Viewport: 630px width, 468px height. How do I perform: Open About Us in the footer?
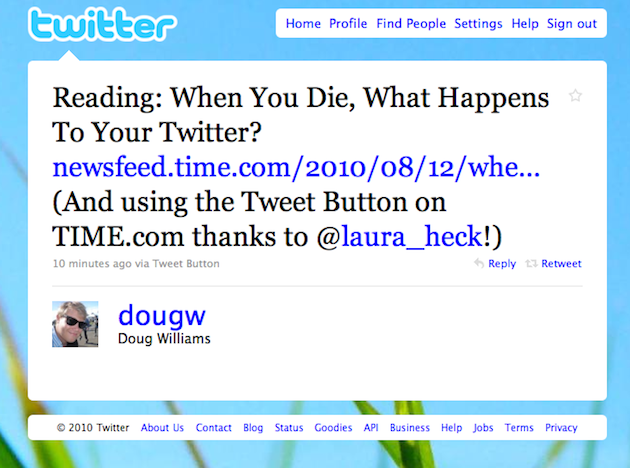tap(162, 427)
